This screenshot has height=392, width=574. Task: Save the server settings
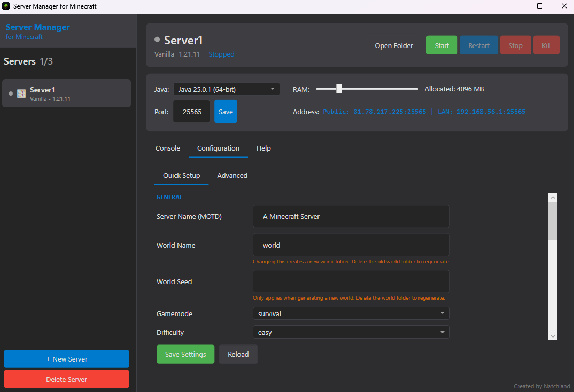pyautogui.click(x=185, y=354)
